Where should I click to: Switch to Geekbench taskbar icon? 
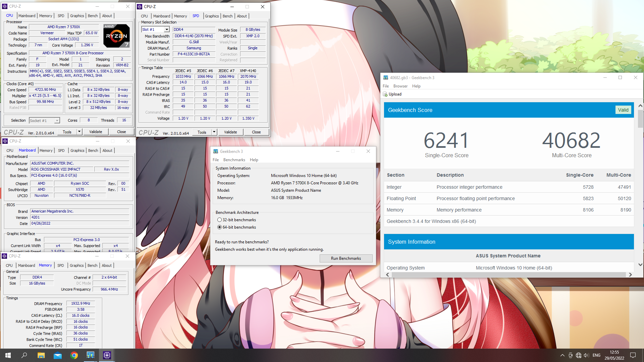[90, 355]
